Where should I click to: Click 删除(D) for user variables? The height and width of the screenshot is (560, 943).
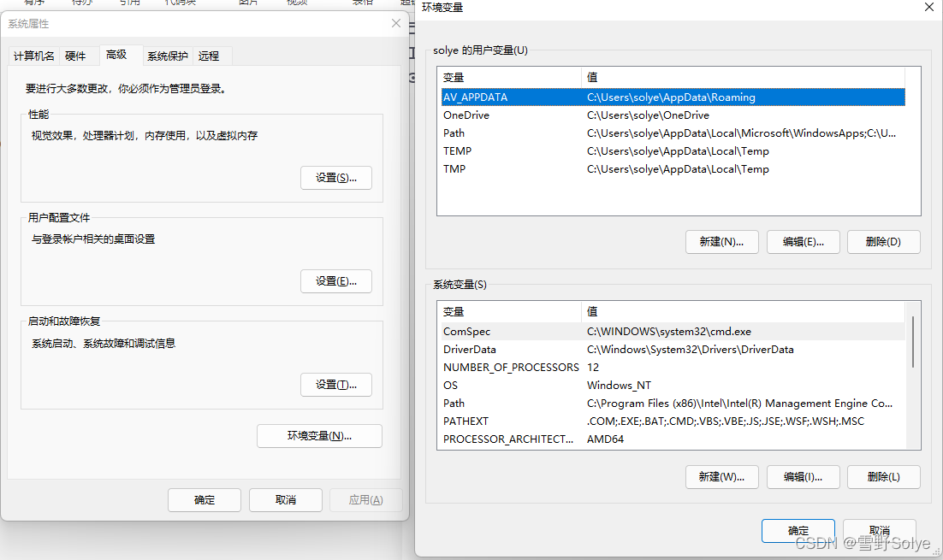883,242
